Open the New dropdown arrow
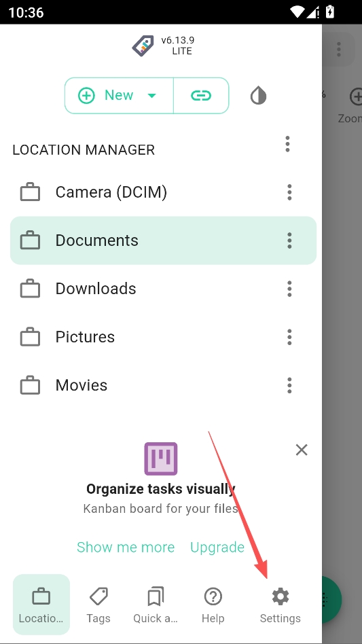The height and width of the screenshot is (644, 362). (x=151, y=96)
